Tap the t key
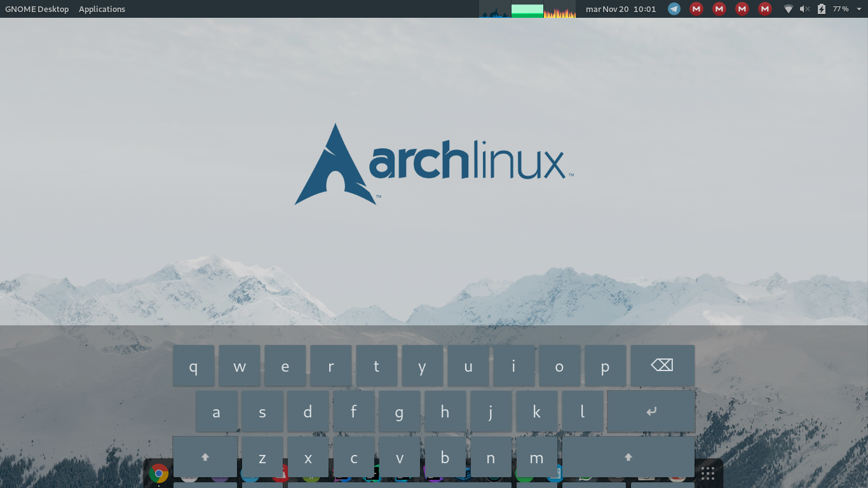This screenshot has width=868, height=488. click(377, 365)
